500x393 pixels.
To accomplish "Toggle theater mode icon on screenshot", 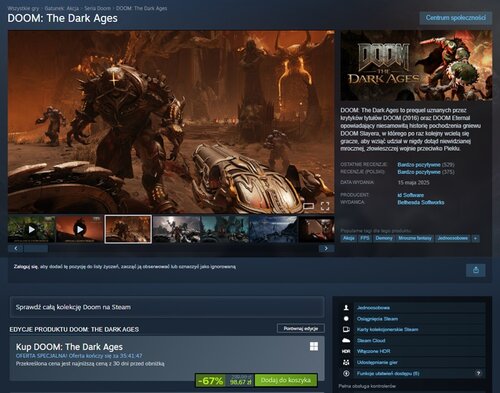I will click(x=309, y=206).
